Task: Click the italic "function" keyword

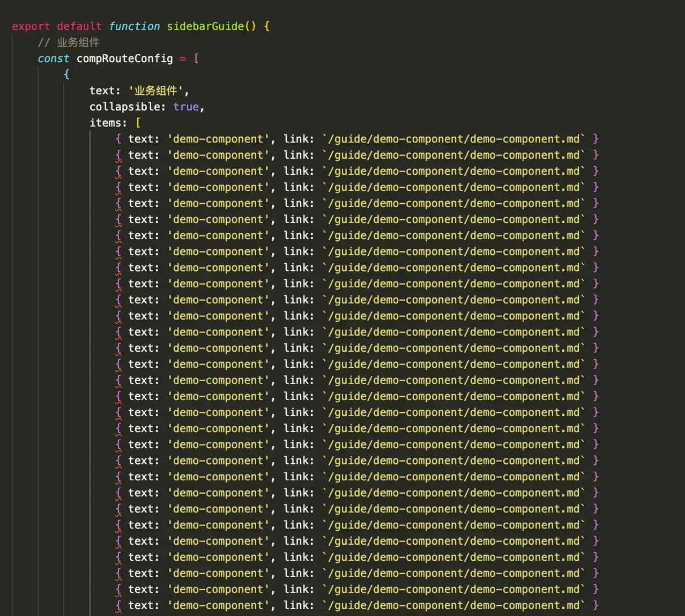Action: tap(134, 26)
